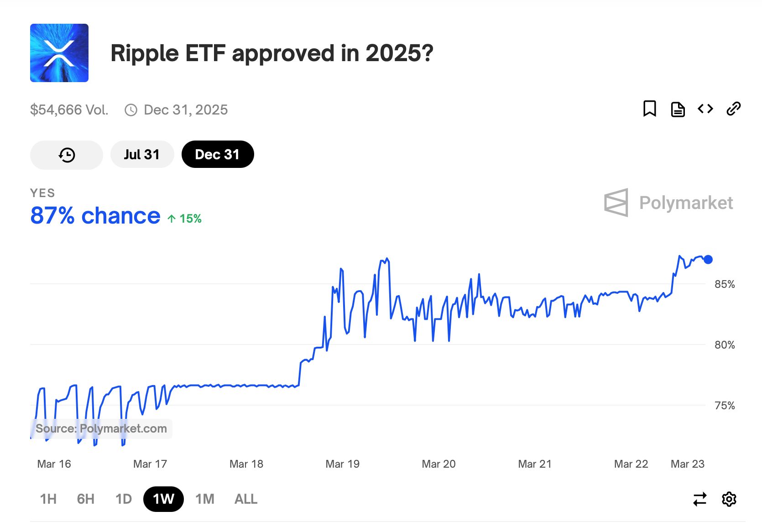Click the embed code icon
The image size is (762, 532).
coord(705,109)
